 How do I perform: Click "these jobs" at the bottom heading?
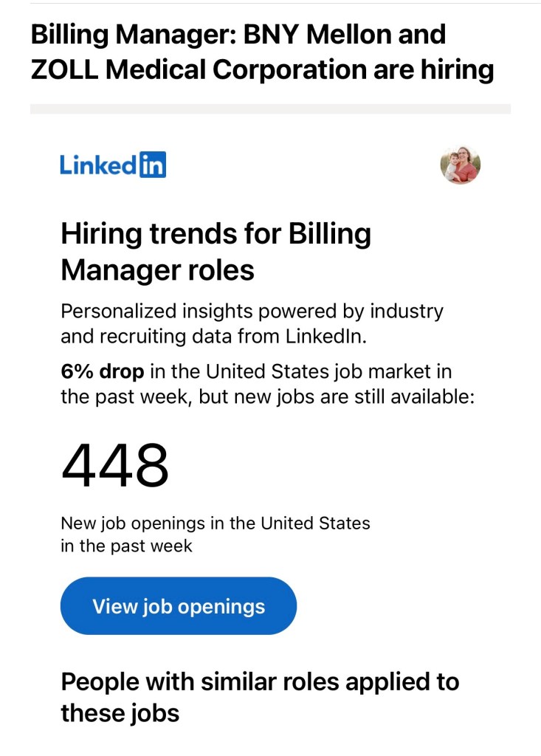[120, 713]
